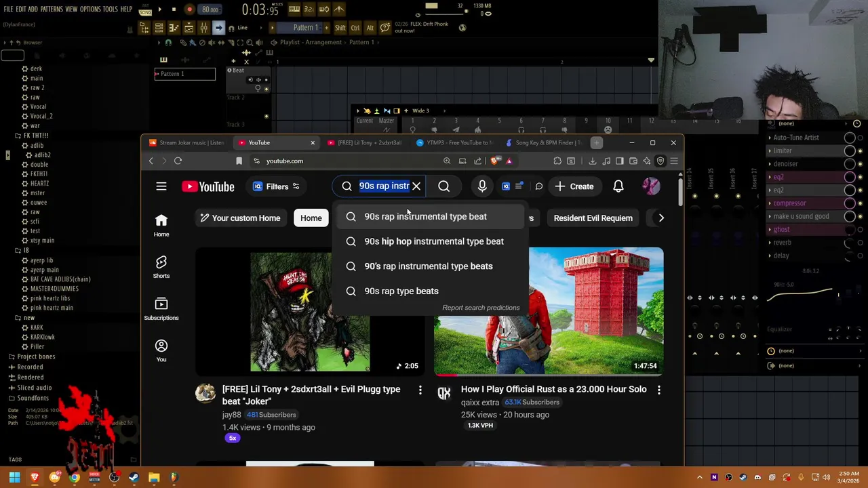
Task: Open the FL Studio FILE menu
Action: pos(9,9)
